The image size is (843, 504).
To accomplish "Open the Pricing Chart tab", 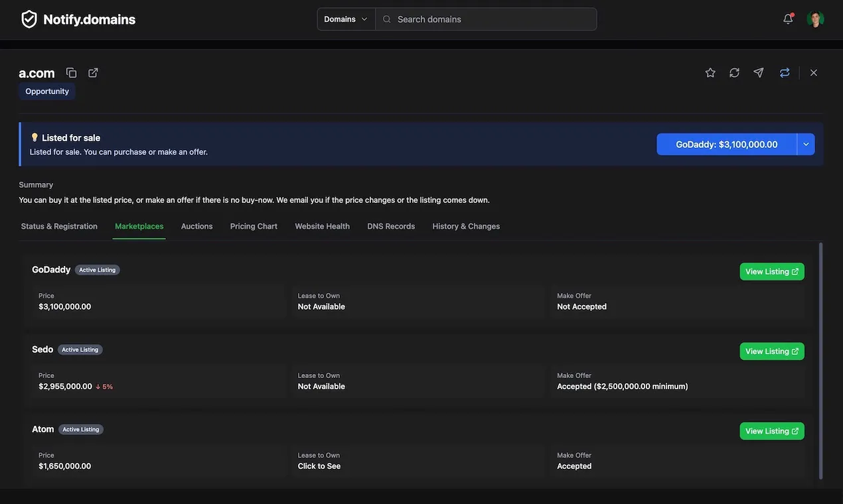I will coord(254,226).
